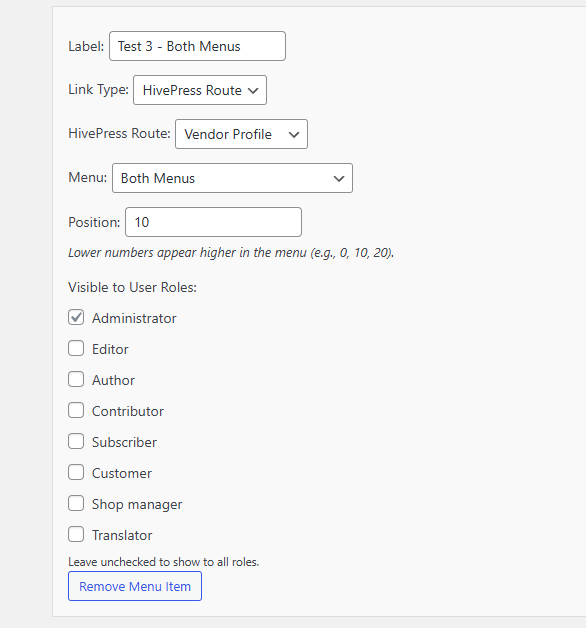Enable the Author role checkbox
The image size is (586, 628).
76,379
